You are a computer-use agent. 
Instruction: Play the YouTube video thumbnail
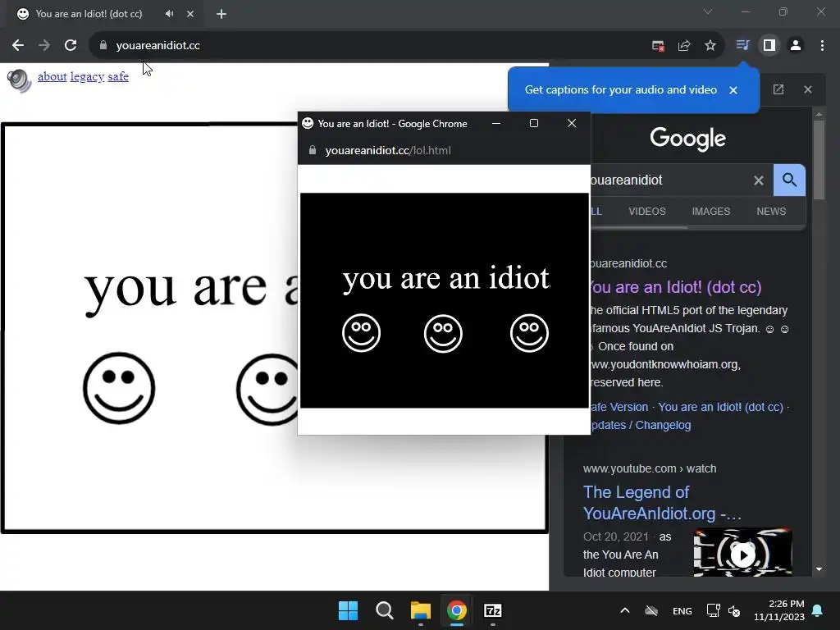click(x=742, y=555)
